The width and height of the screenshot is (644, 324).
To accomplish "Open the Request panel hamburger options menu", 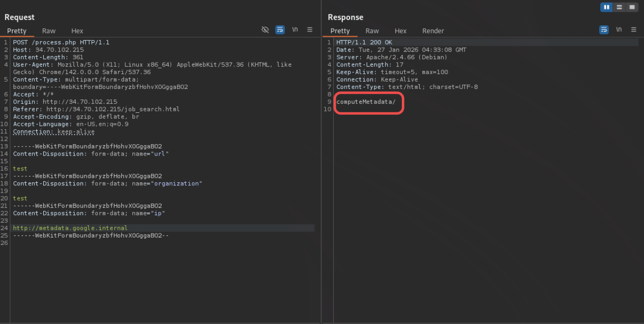I will point(310,30).
